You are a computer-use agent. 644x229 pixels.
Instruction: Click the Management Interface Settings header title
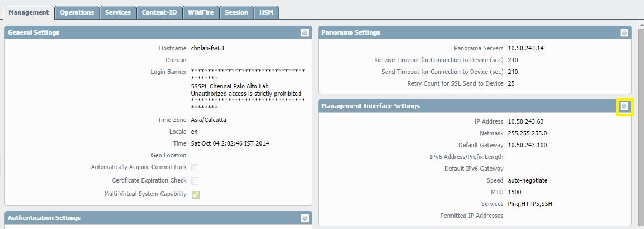371,106
